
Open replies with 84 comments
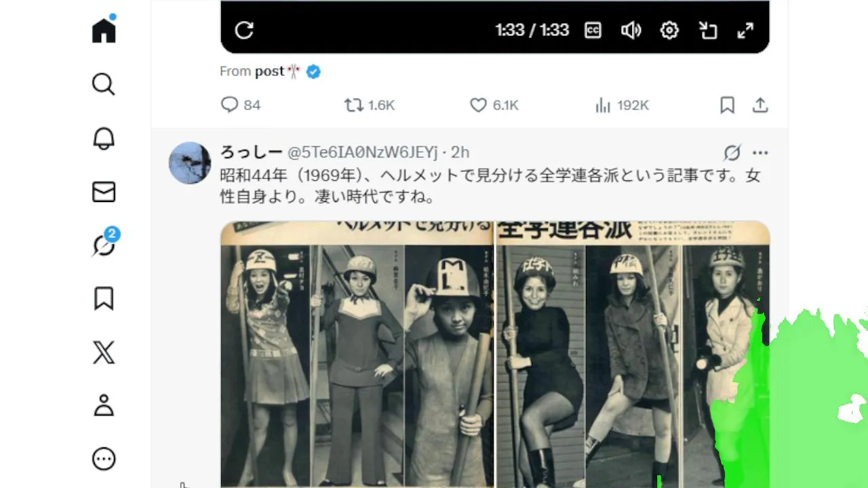[x=241, y=105]
